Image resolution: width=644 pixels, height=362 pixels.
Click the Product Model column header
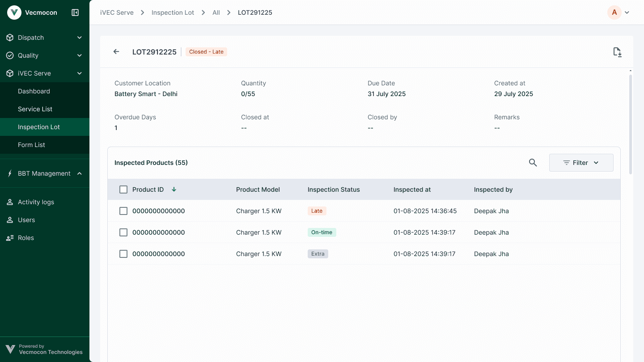point(258,189)
